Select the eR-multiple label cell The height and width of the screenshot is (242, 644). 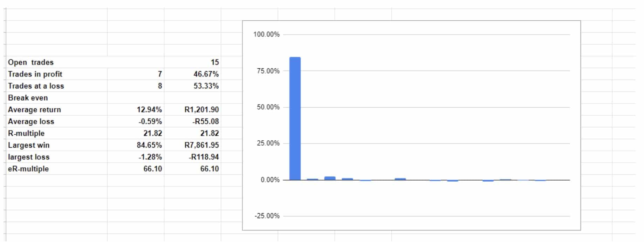(57, 169)
